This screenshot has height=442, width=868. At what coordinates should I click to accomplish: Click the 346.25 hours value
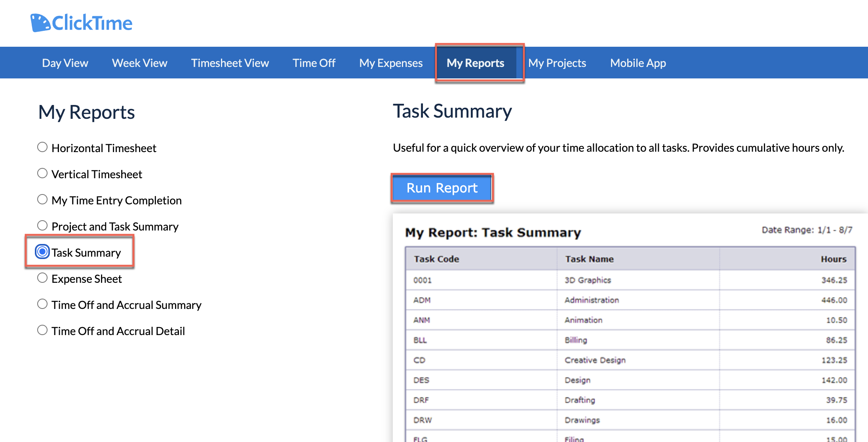coord(834,280)
